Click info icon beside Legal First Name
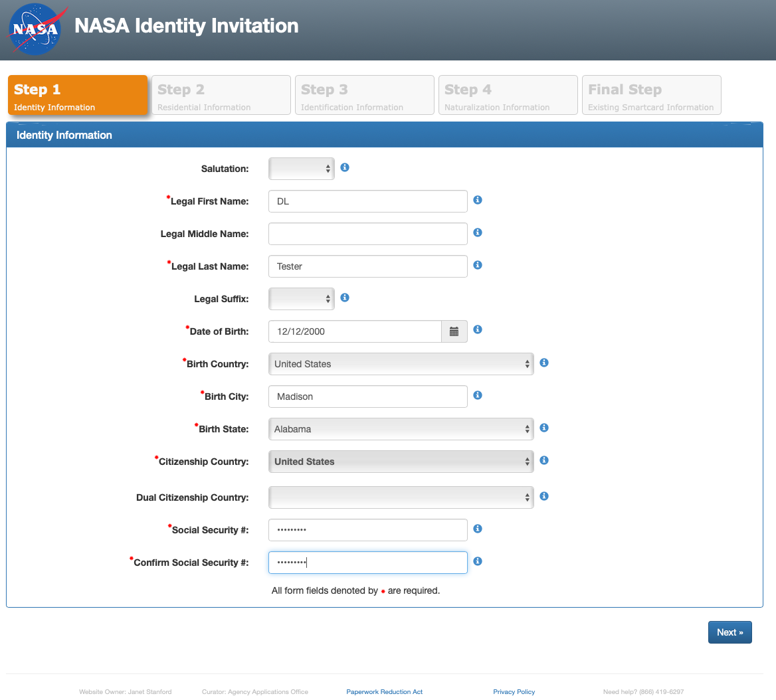 point(478,201)
